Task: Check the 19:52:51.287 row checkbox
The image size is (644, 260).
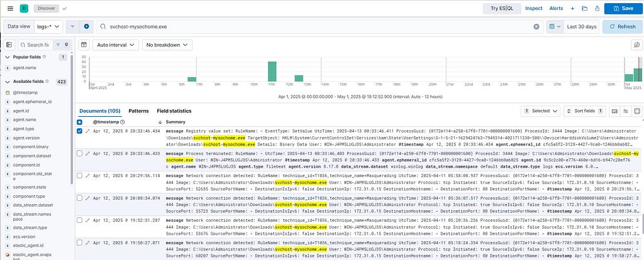Action: coord(80,220)
